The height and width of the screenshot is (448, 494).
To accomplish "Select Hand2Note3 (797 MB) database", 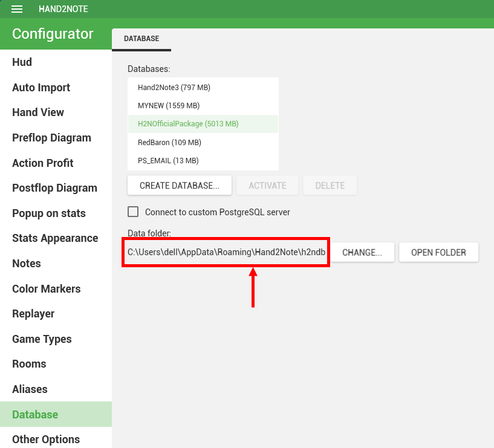I will (203, 87).
